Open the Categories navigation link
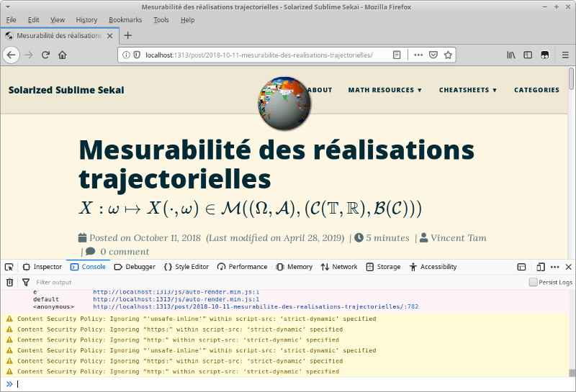The image size is (576, 392). tap(536, 91)
